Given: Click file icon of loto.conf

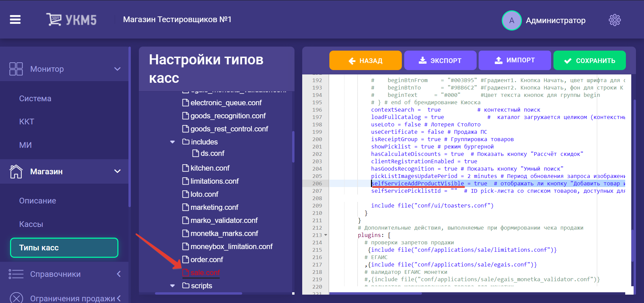Looking at the screenshot, I should 185,194.
